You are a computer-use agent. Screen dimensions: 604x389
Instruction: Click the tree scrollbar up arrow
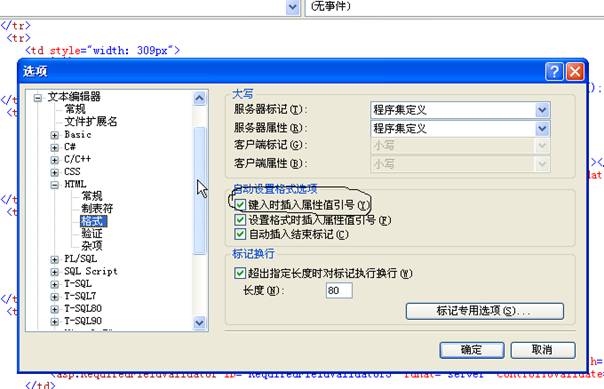click(x=200, y=99)
